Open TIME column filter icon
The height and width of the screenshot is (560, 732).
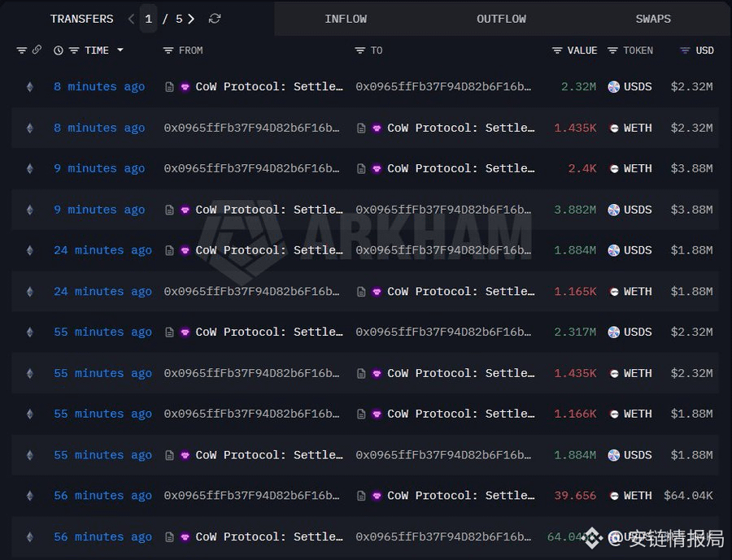[74, 50]
